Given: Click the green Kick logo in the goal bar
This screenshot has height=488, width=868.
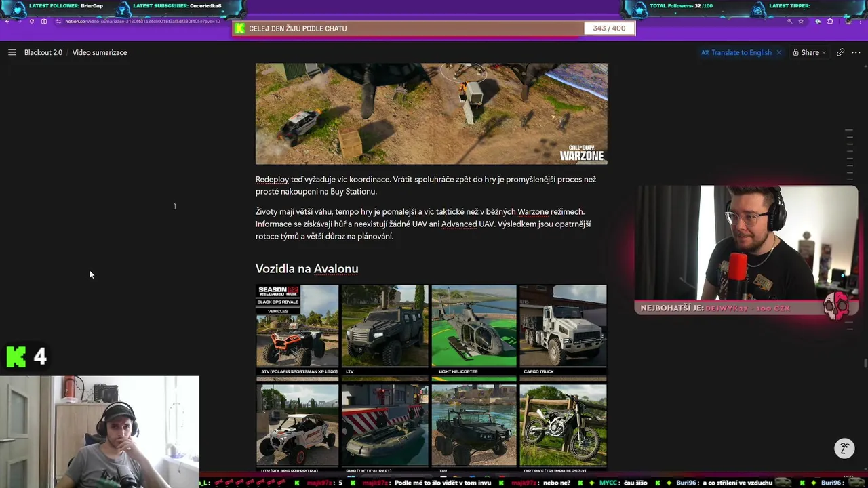Looking at the screenshot, I should click(239, 28).
